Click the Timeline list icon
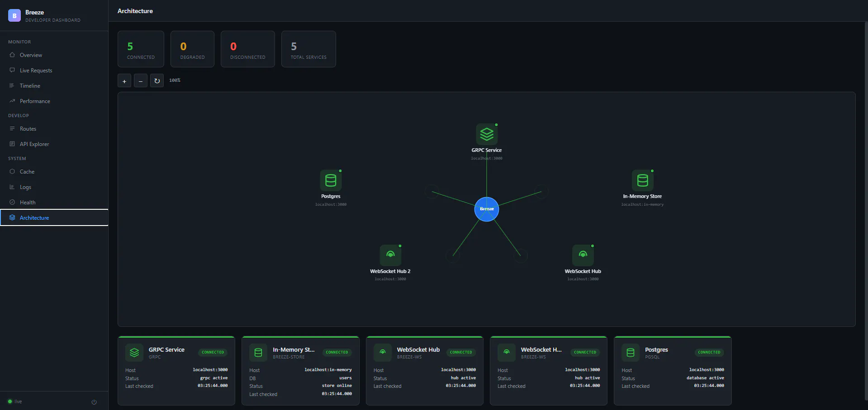Screen dimensions: 868x410 [x=12, y=85]
